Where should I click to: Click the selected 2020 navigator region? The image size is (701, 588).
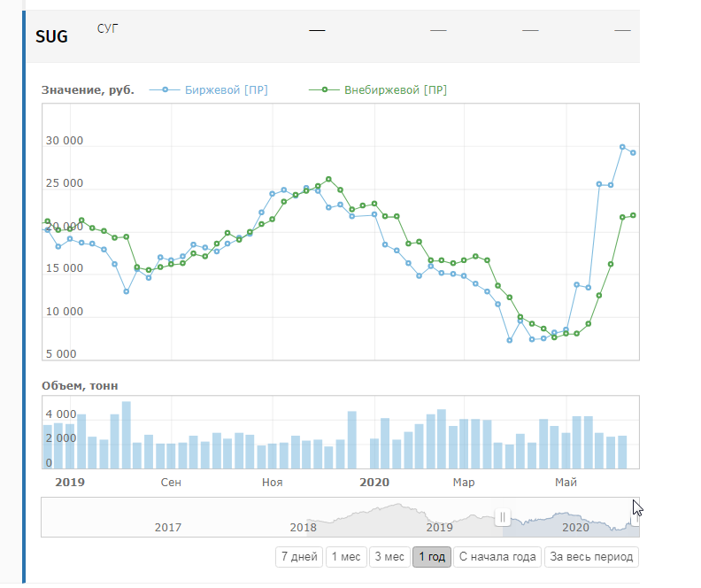point(576,528)
